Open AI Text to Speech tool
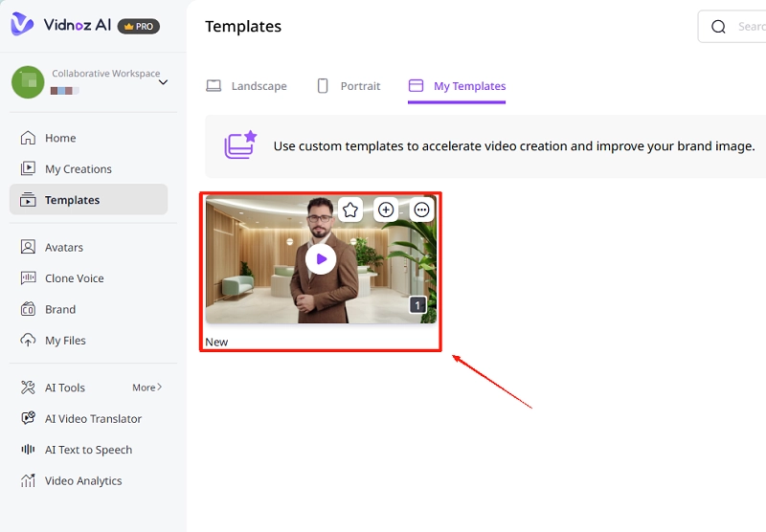 pyautogui.click(x=88, y=450)
